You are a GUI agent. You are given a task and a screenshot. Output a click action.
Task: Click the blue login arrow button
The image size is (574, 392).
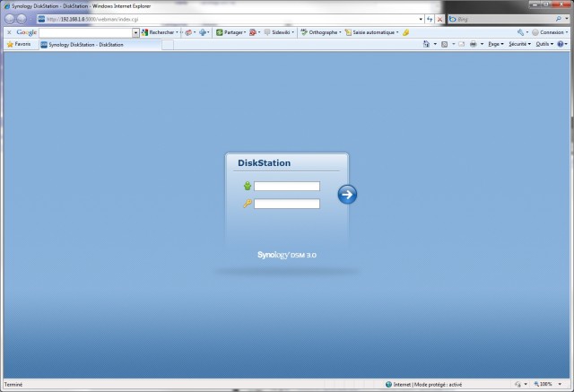pyautogui.click(x=347, y=195)
